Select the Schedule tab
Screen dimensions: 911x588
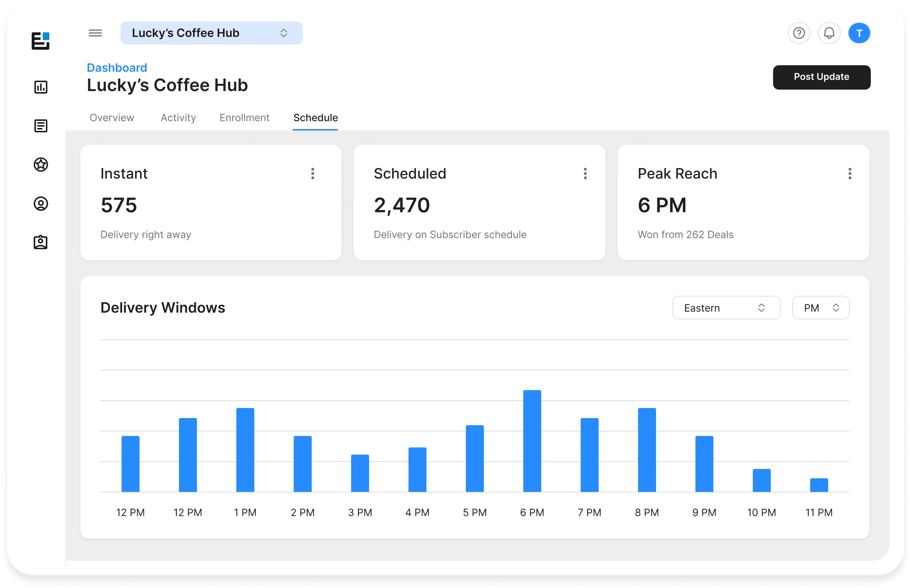point(316,118)
